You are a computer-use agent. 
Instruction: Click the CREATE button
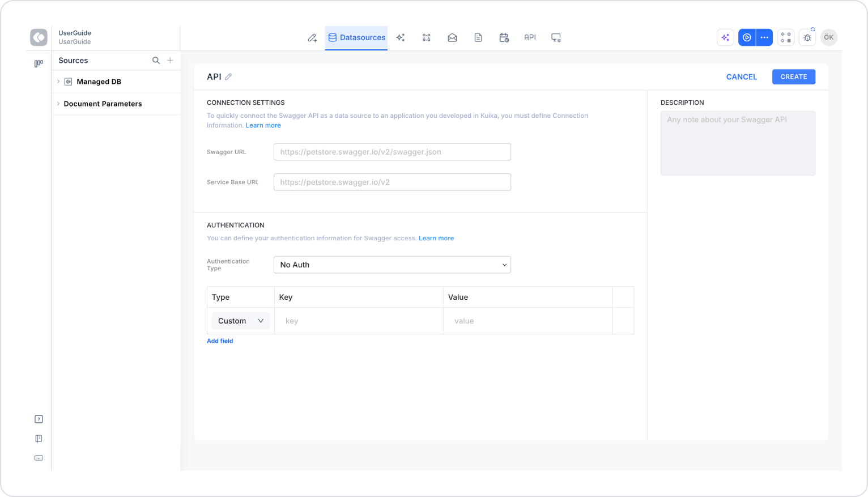click(x=793, y=77)
